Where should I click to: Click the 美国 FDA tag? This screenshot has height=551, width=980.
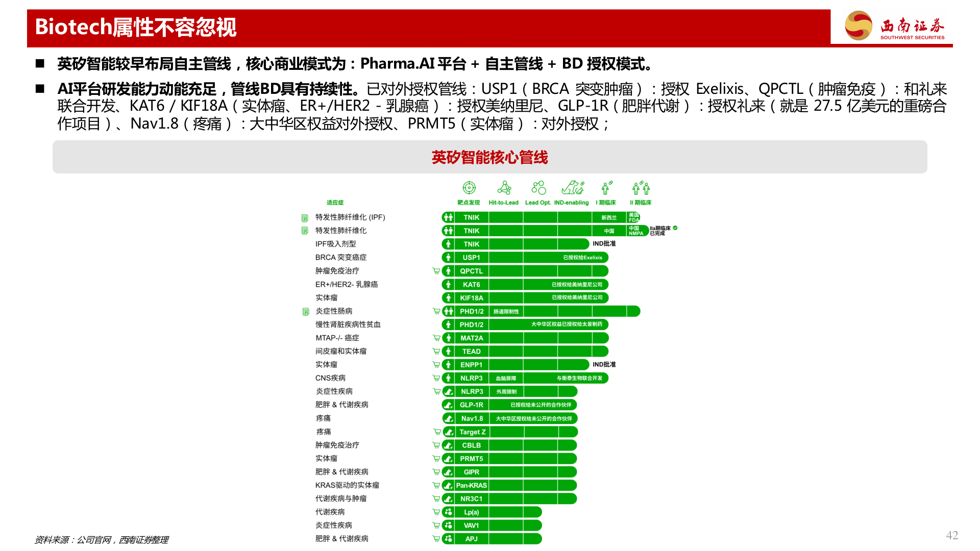[x=633, y=217]
